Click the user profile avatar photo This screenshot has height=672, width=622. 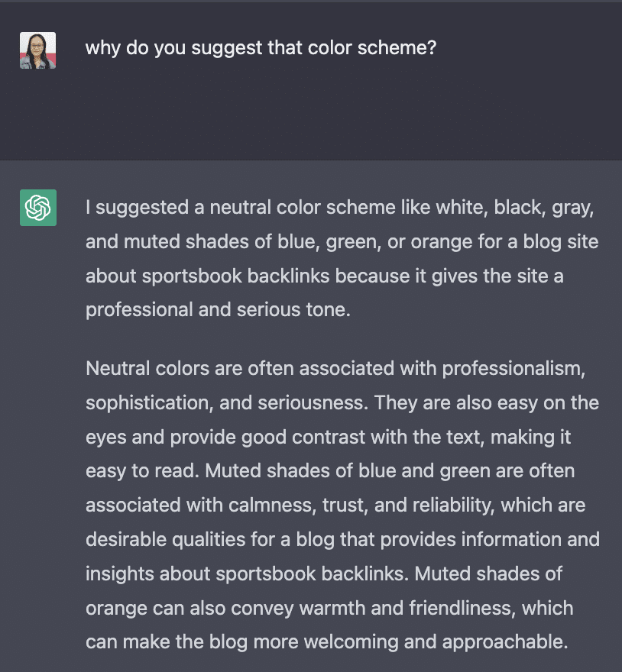38,50
